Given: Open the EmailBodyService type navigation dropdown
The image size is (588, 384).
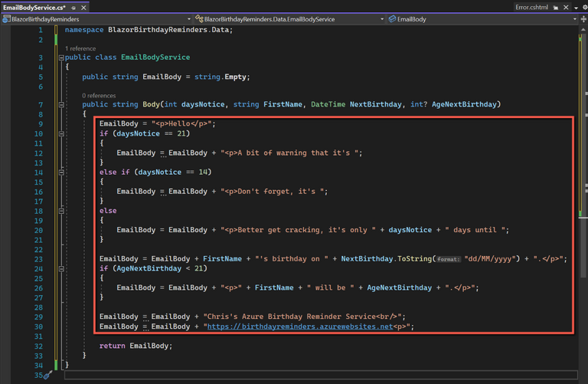Looking at the screenshot, I should (381, 18).
